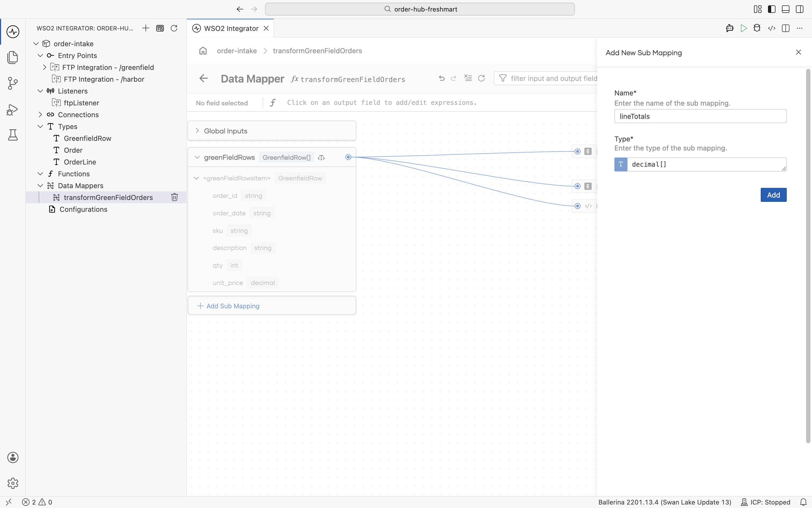Run the integration with green play icon
Screen dimensions: 812x508
pyautogui.click(x=744, y=28)
